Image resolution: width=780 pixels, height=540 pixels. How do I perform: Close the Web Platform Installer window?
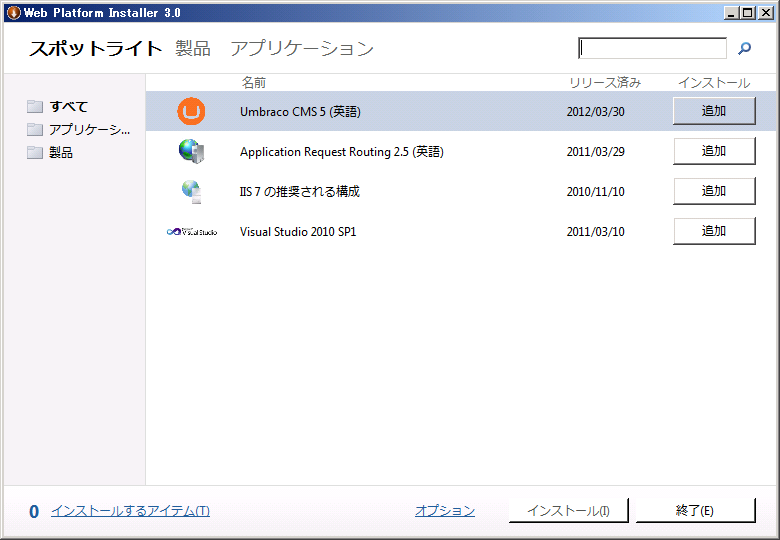766,13
